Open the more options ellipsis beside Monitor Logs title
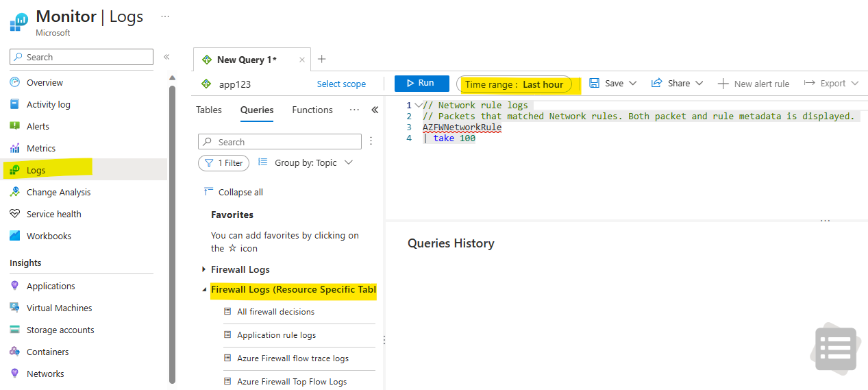The height and width of the screenshot is (390, 868). click(164, 16)
